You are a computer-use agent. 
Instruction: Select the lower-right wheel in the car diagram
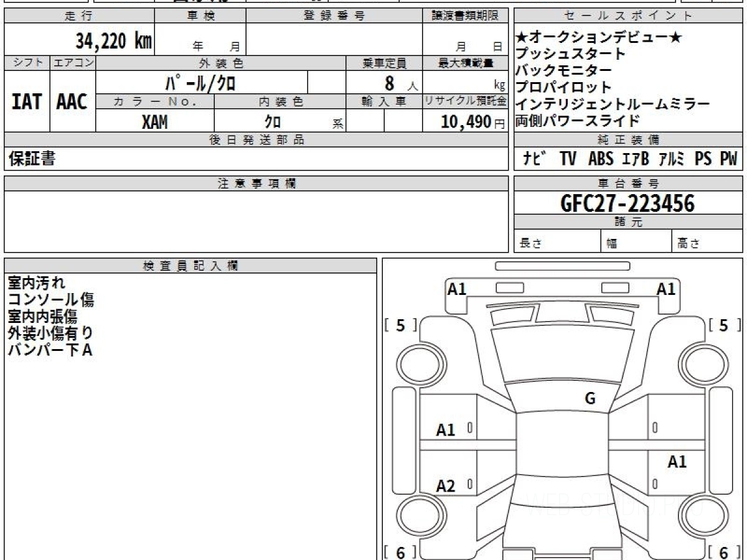(x=703, y=516)
